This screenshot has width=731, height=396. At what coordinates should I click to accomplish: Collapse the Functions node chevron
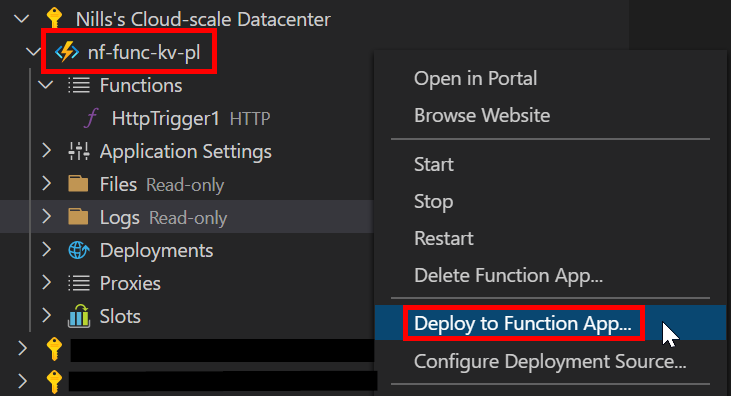click(x=46, y=85)
